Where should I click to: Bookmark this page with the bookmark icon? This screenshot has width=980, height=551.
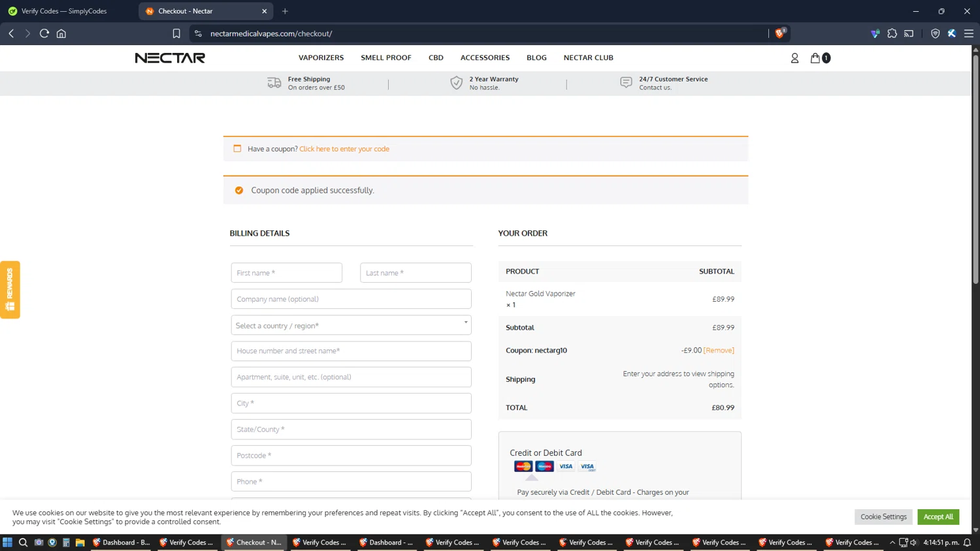point(176,33)
